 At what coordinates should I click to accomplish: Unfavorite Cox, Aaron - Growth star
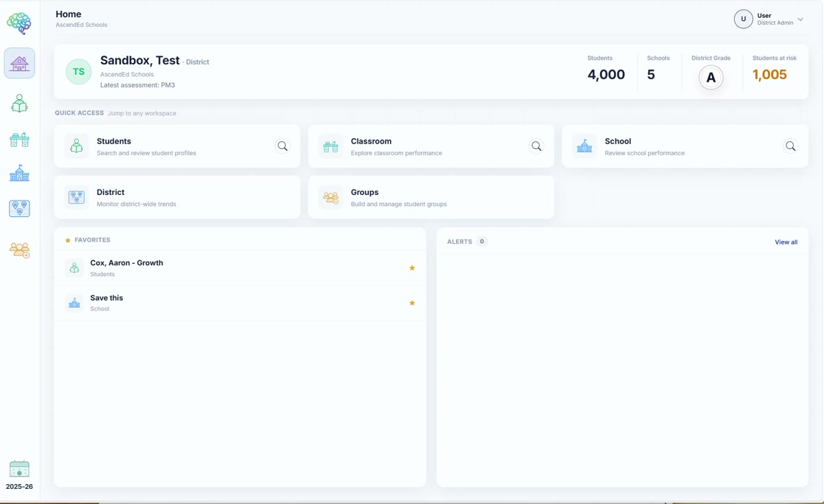click(x=412, y=268)
